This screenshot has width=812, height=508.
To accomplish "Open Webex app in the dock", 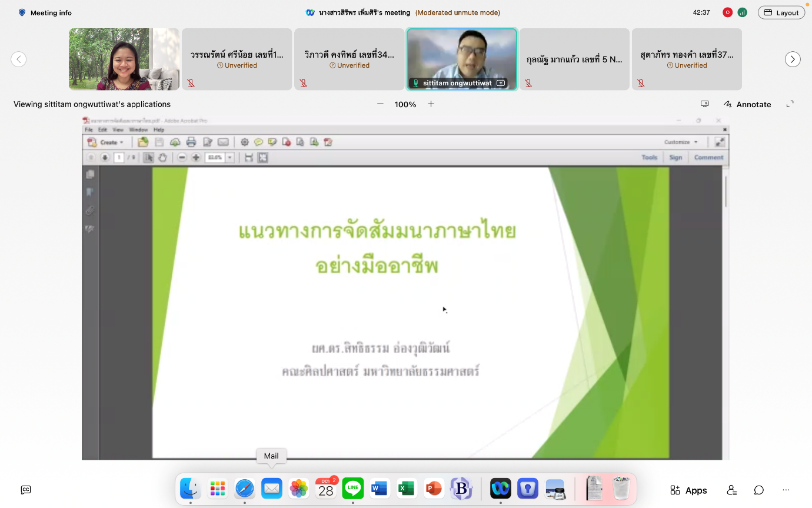I will pyautogui.click(x=501, y=489).
